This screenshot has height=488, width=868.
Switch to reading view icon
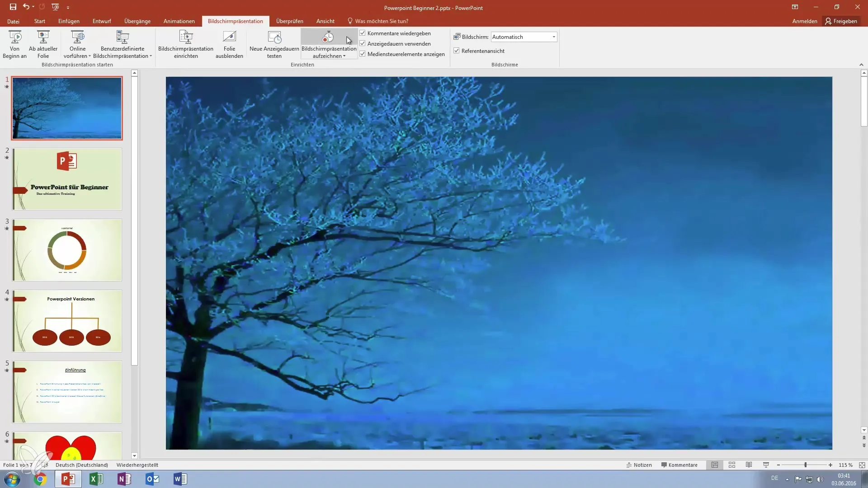coord(749,465)
